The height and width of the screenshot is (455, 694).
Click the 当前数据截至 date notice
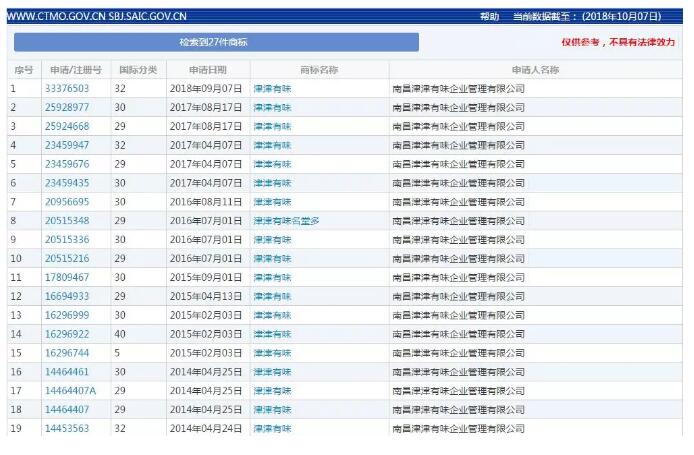pyautogui.click(x=587, y=16)
